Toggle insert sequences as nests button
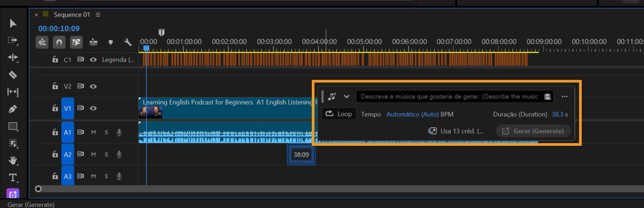Screen dimensions: 644x208 (x=42, y=42)
